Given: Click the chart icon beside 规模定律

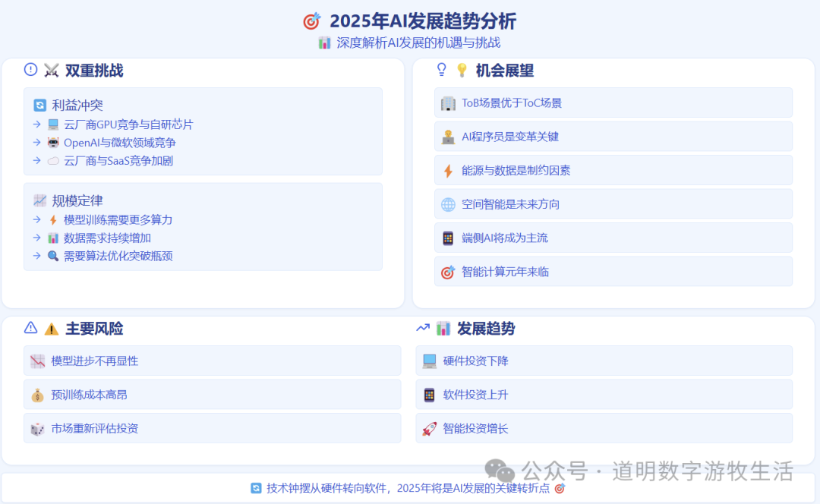Looking at the screenshot, I should (39, 200).
